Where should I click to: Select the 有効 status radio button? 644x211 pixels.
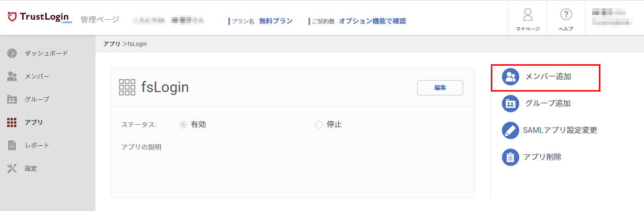[183, 125]
